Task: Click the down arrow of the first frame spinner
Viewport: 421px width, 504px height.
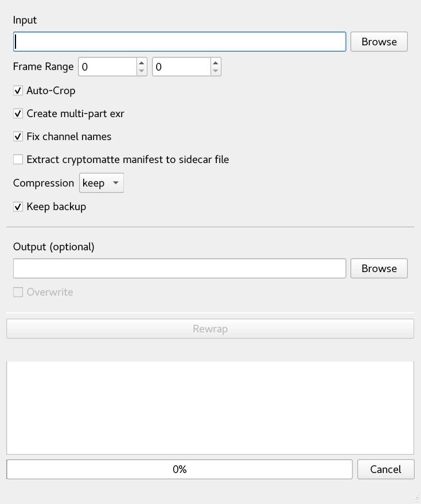Action: click(x=141, y=71)
